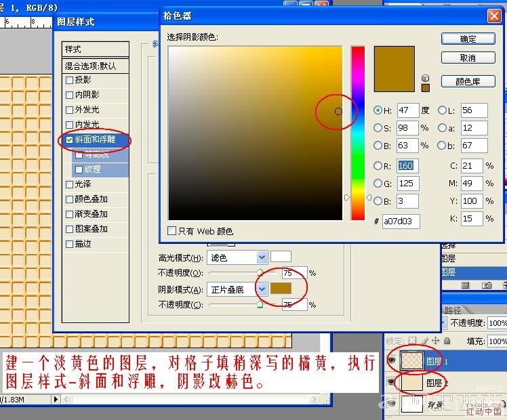Select the H hue radio button
Viewport: 507px width, 420px height.
tap(378, 110)
